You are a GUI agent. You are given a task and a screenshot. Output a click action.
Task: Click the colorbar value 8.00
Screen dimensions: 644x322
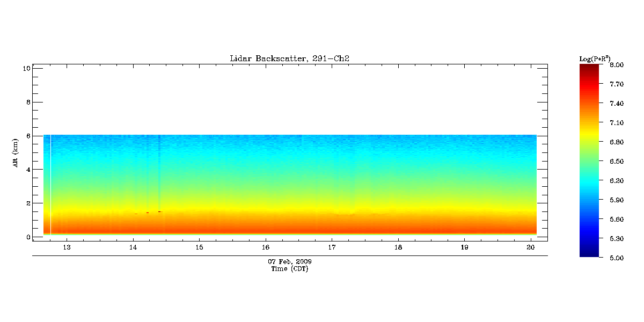(x=616, y=65)
